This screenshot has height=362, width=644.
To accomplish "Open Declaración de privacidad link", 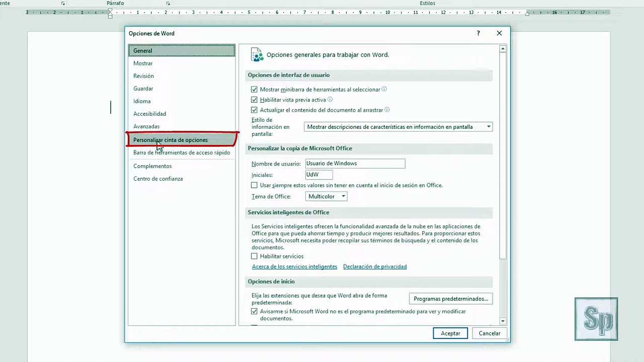I will coord(375,266).
